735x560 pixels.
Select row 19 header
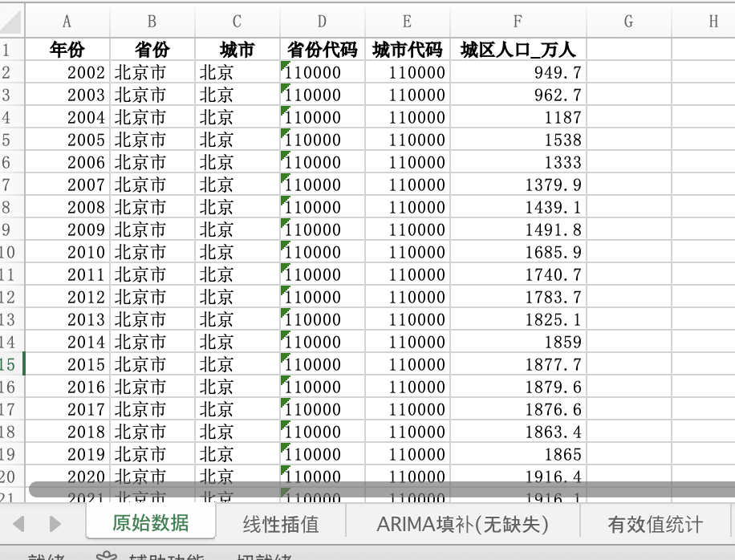pos(12,454)
